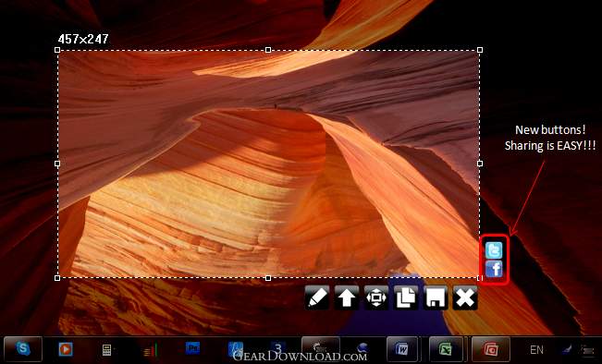
Task: Open Excel from the taskbar
Action: [446, 349]
